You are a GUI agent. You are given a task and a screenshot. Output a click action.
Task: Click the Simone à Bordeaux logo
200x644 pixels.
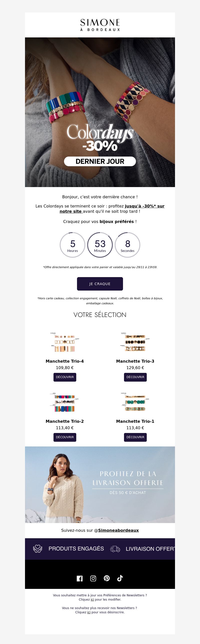click(x=100, y=25)
